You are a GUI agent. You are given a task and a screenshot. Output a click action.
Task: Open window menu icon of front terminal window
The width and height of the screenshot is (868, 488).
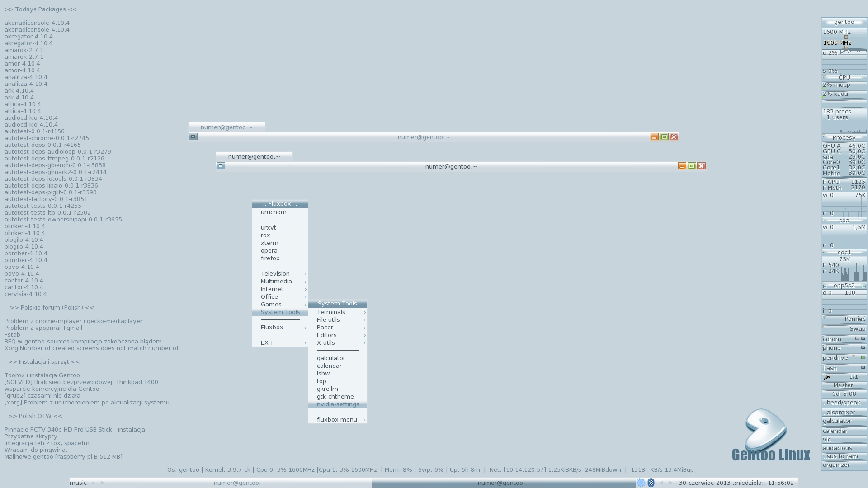(x=221, y=166)
